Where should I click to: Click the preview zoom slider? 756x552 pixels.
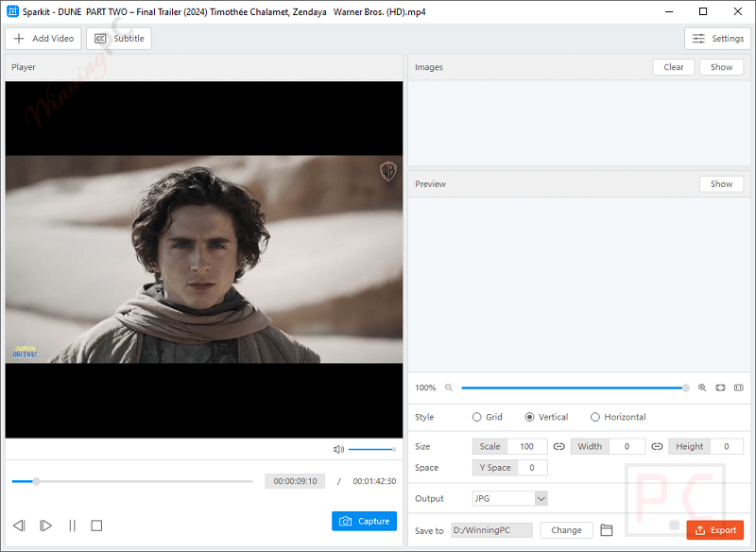point(576,388)
